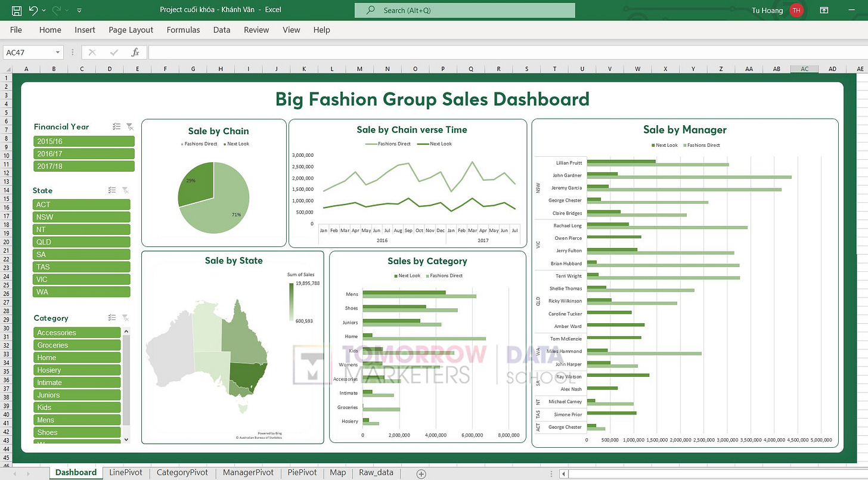
Task: Click Category slicer scroll up arrow
Action: click(125, 331)
